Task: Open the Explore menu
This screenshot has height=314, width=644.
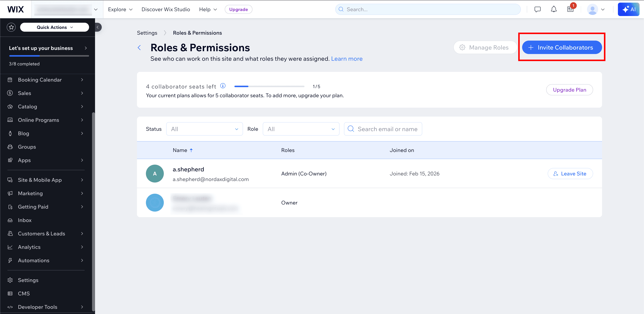Action: 120,9
